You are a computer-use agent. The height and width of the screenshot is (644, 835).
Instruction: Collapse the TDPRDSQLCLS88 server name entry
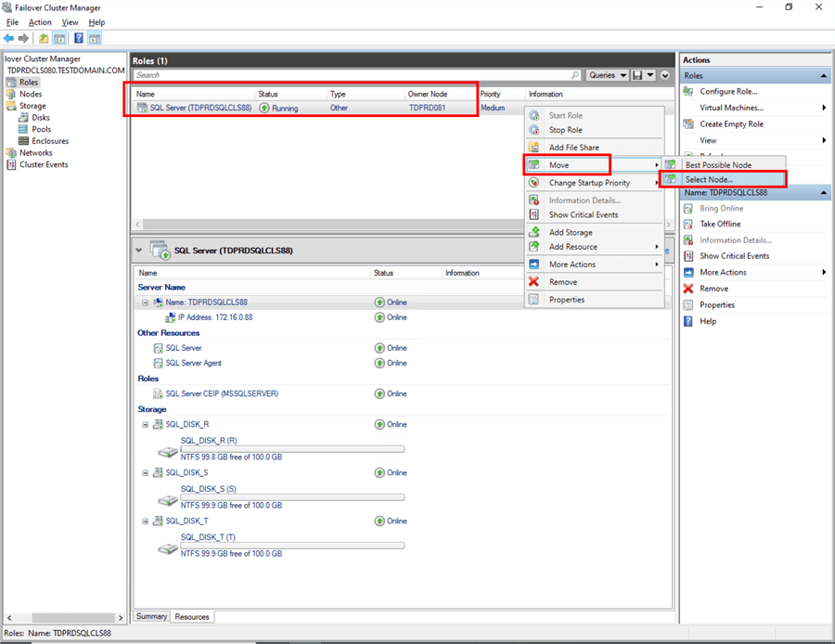(x=145, y=303)
